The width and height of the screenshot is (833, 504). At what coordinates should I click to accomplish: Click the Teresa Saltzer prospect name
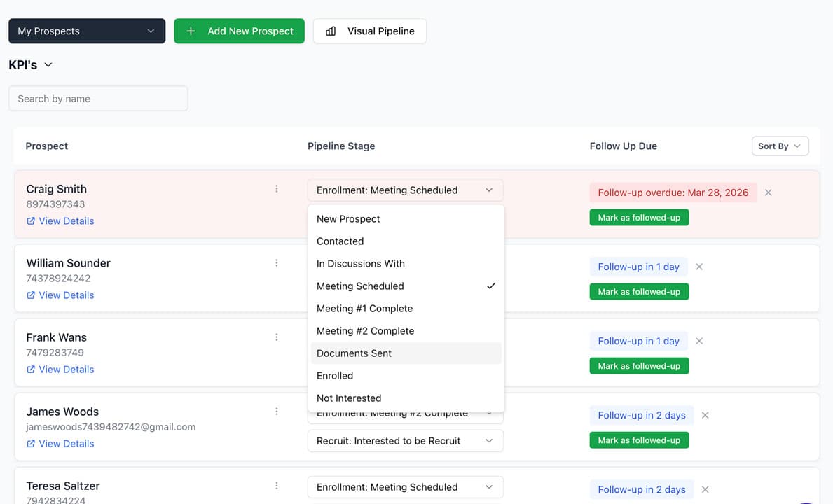pos(63,486)
